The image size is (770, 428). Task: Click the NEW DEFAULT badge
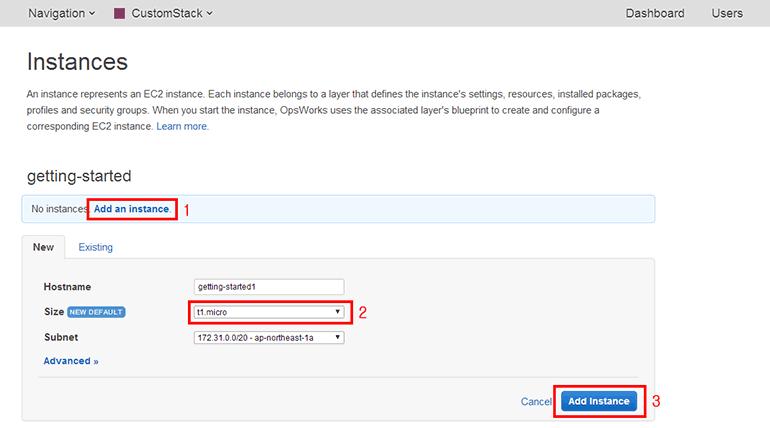click(96, 312)
